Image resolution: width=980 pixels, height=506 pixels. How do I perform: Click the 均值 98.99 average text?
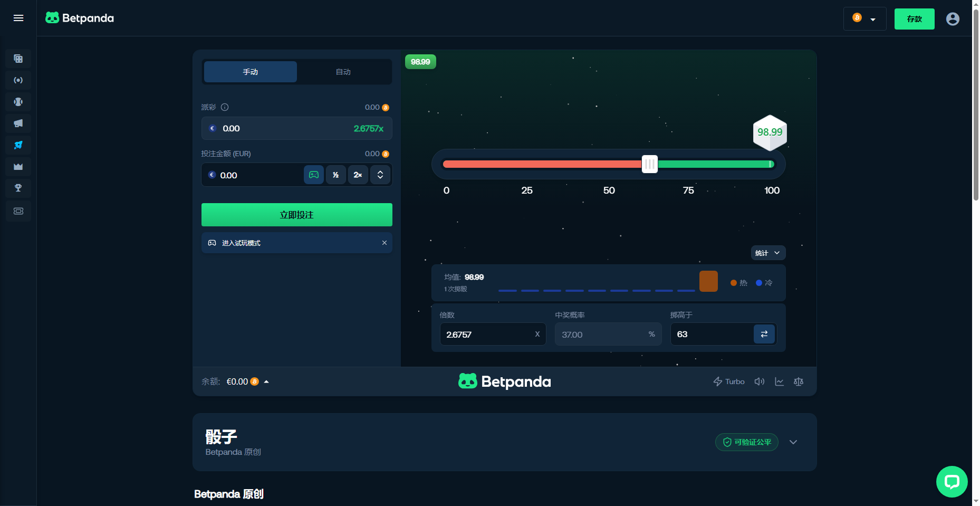click(464, 277)
